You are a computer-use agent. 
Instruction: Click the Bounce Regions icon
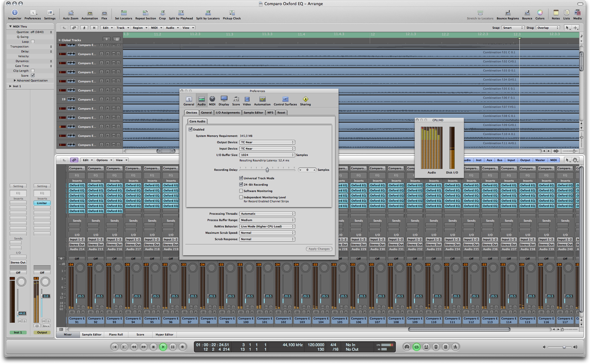[x=508, y=13]
